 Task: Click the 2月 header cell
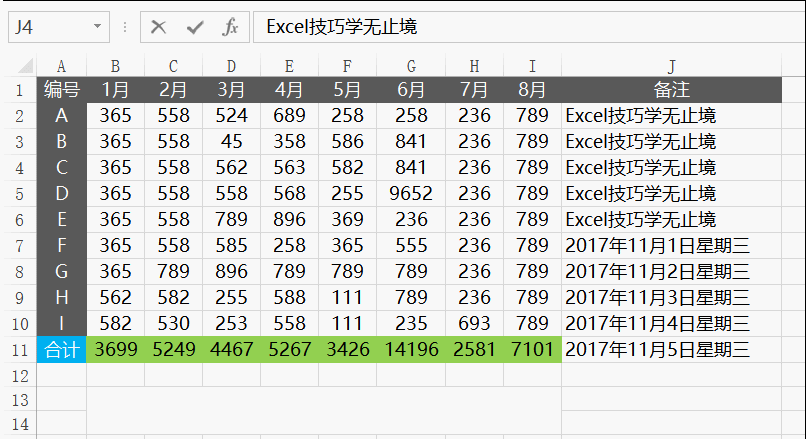click(173, 90)
